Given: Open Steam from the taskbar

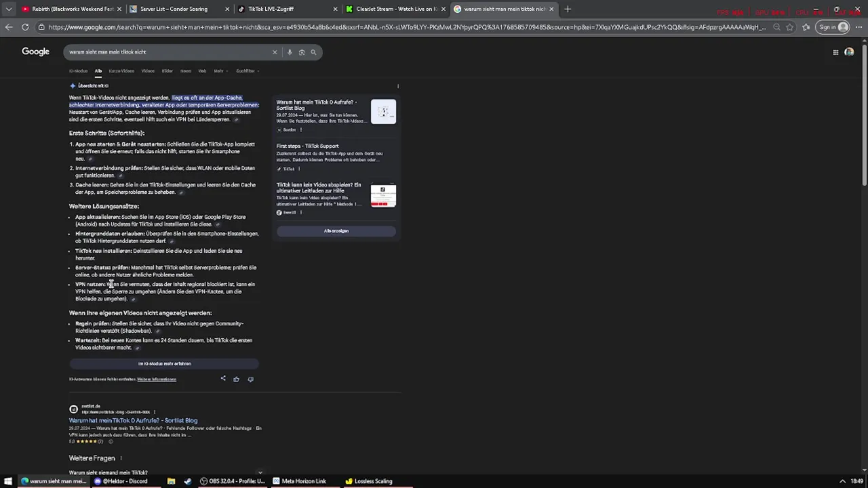Looking at the screenshot, I should (188, 481).
